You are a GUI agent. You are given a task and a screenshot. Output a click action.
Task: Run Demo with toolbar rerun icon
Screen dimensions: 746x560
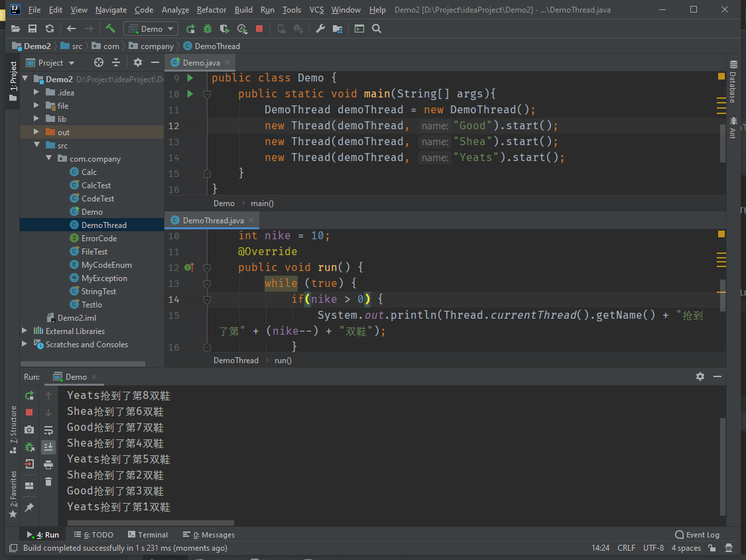tap(190, 29)
